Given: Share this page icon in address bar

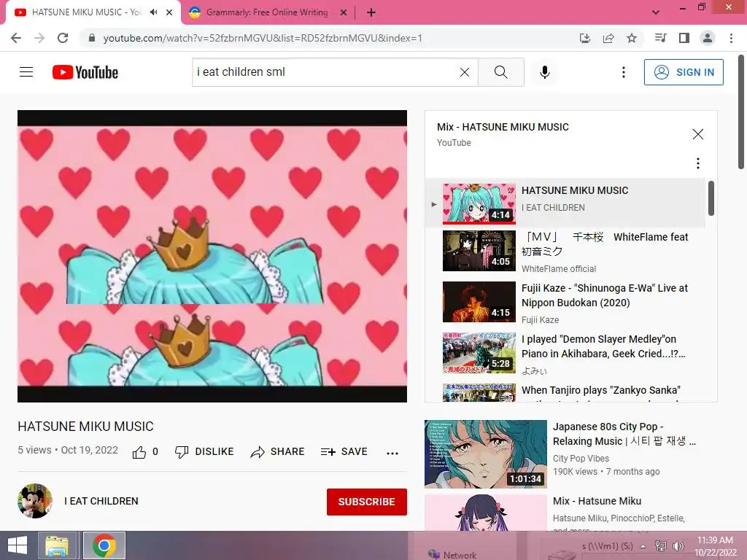Looking at the screenshot, I should point(608,38).
